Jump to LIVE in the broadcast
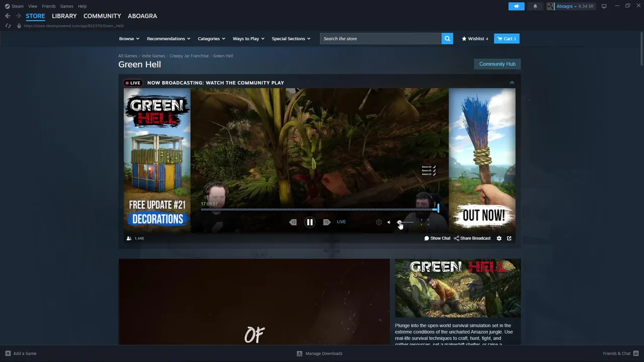The height and width of the screenshot is (362, 644). [341, 222]
